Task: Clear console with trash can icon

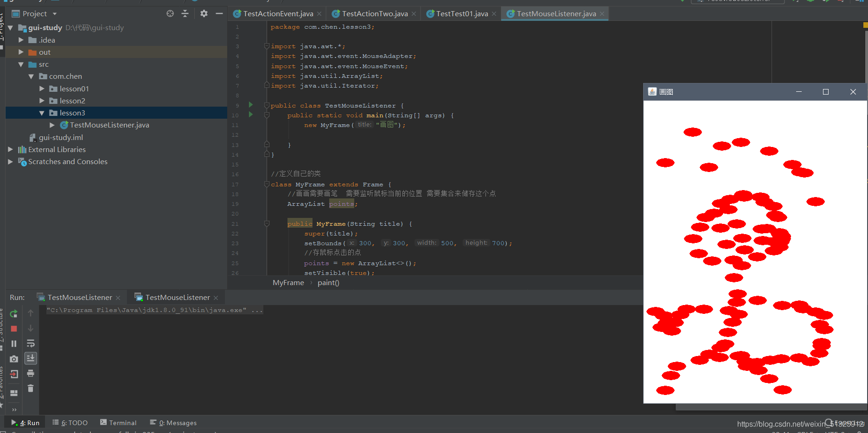Action: coord(31,388)
